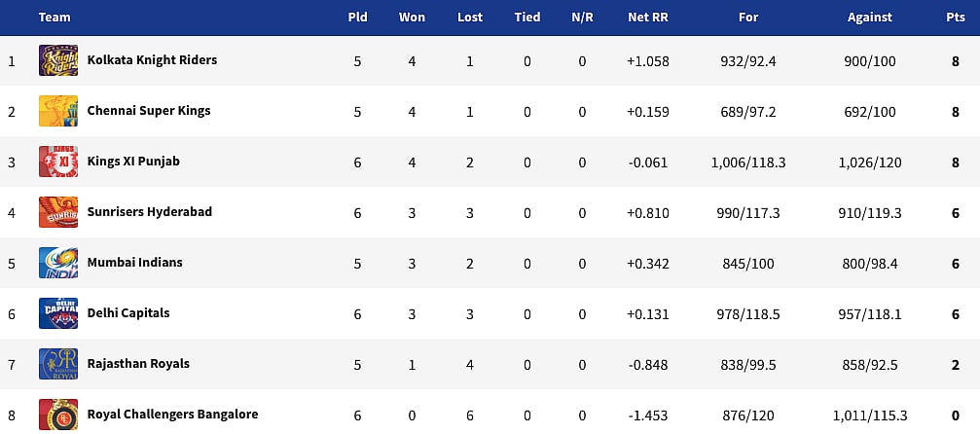Click the Chennai Super Kings logo

pyautogui.click(x=58, y=111)
